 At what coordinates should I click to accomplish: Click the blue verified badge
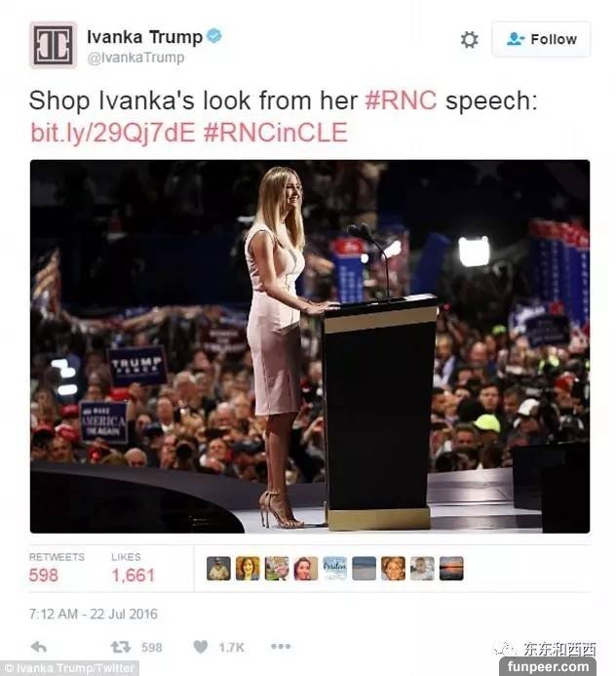[214, 36]
